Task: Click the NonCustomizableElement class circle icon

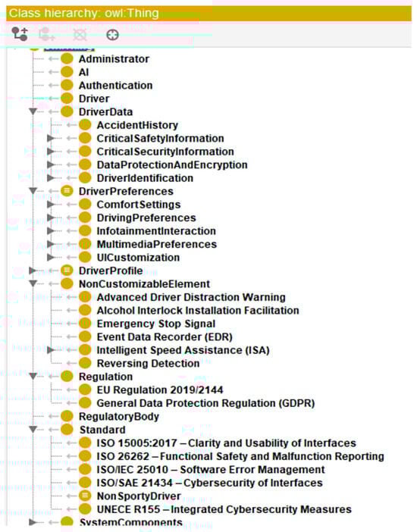Action: [67, 283]
